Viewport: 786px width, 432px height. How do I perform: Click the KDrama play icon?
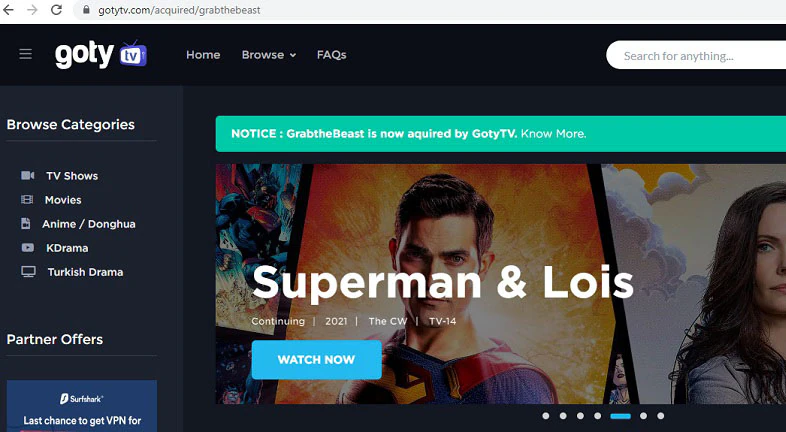click(28, 248)
